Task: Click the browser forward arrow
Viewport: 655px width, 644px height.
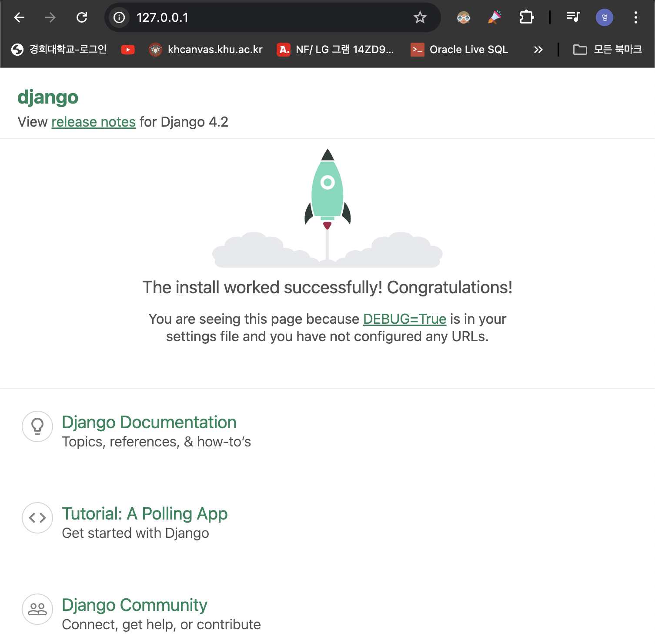Action: pyautogui.click(x=50, y=17)
